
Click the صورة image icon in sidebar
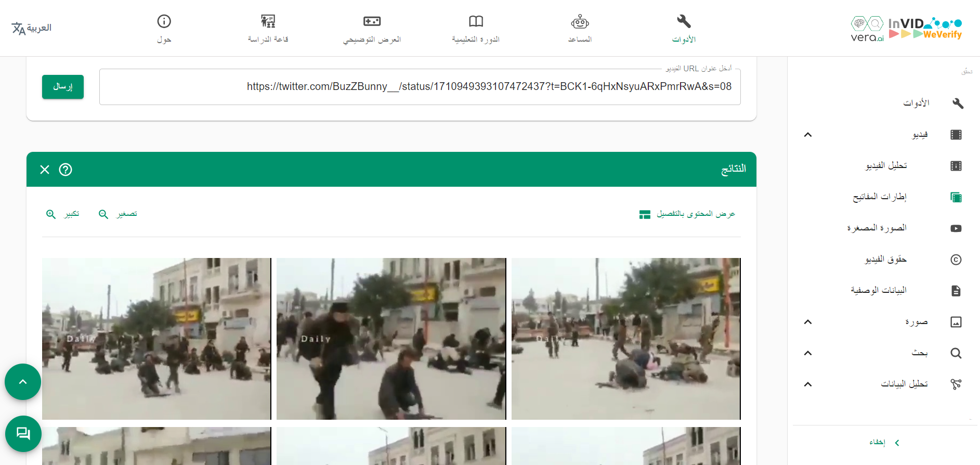(x=956, y=322)
